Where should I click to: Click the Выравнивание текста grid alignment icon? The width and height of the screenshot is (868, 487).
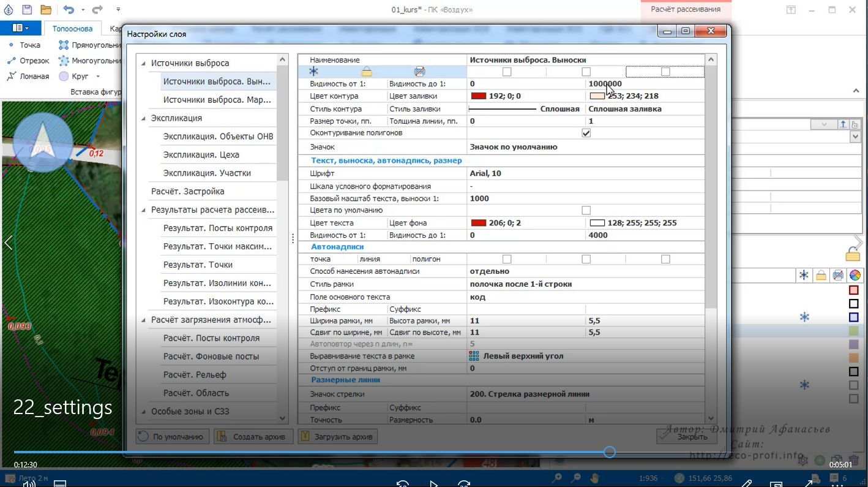pyautogui.click(x=474, y=356)
